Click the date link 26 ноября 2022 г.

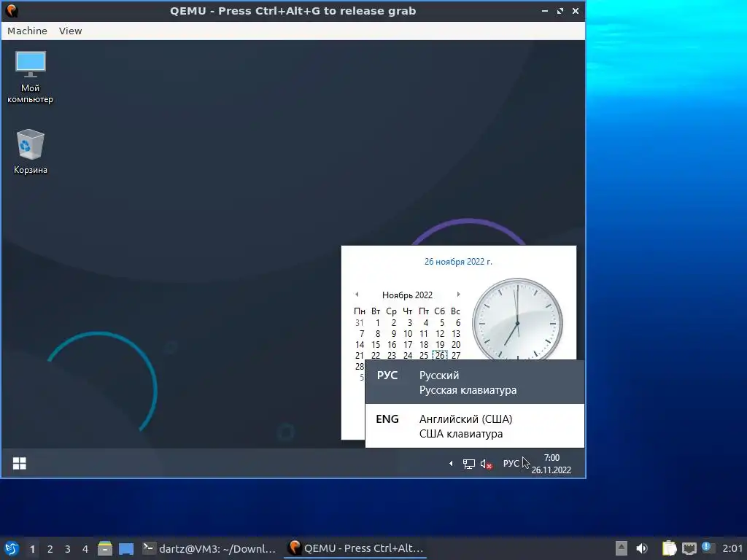coord(458,262)
